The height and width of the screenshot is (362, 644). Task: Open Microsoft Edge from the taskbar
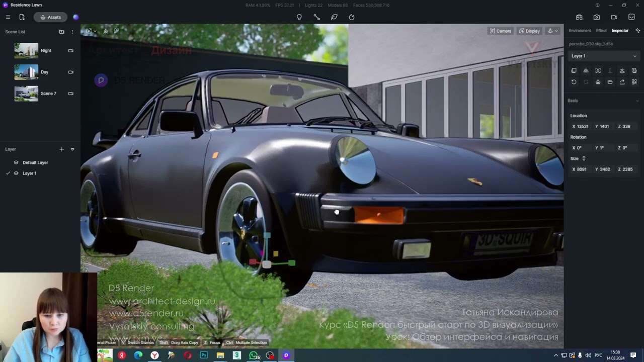coord(138,355)
